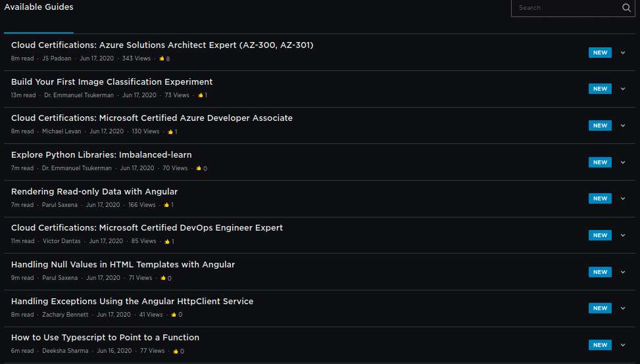This screenshot has width=640, height=364.
Task: Open Azure Solutions Architect Expert guide
Action: click(162, 45)
